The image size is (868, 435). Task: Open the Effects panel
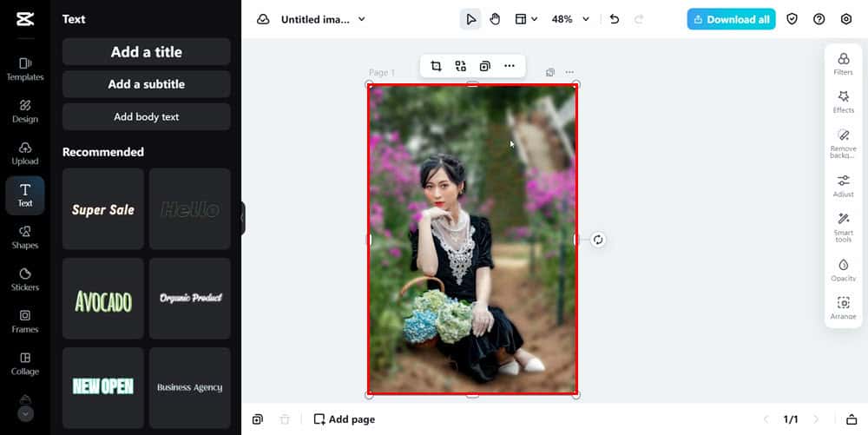843,102
